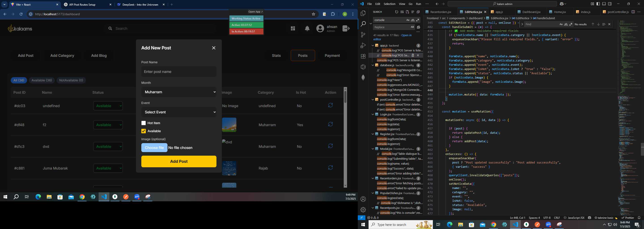Image resolution: width=644 pixels, height=229 pixels.
Task: Open the Month dropdown showing Muharram
Action: pos(179,92)
